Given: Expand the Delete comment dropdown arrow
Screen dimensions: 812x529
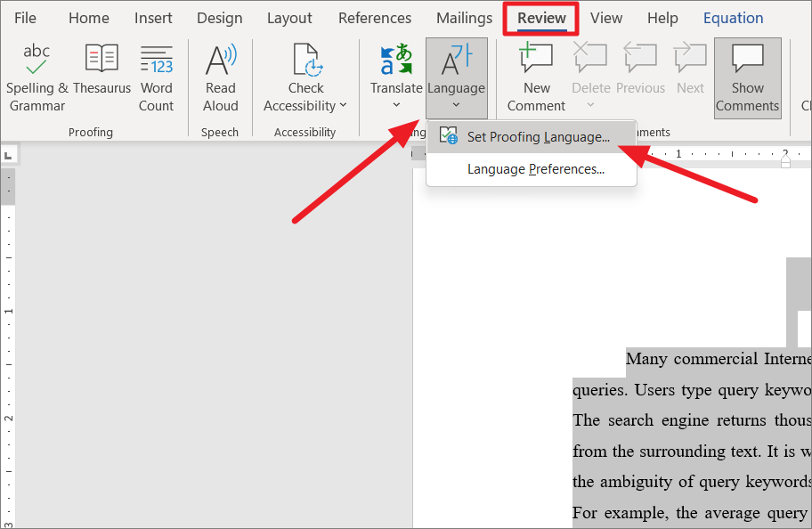Looking at the screenshot, I should tap(591, 105).
